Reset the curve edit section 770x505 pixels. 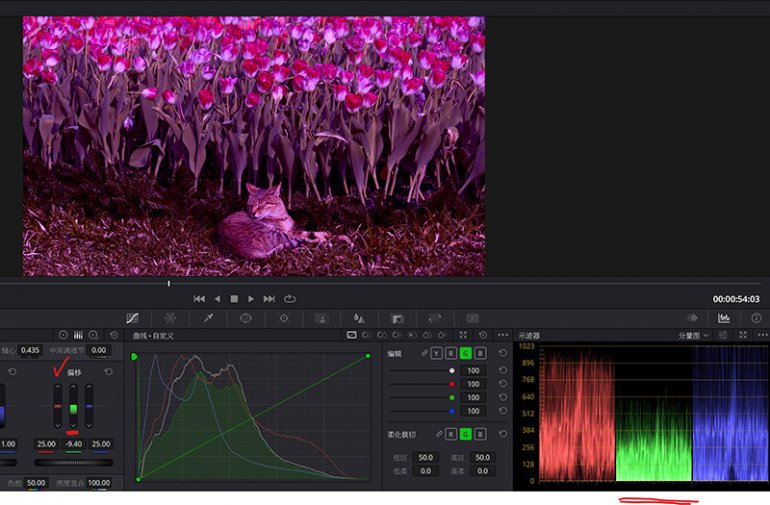502,353
